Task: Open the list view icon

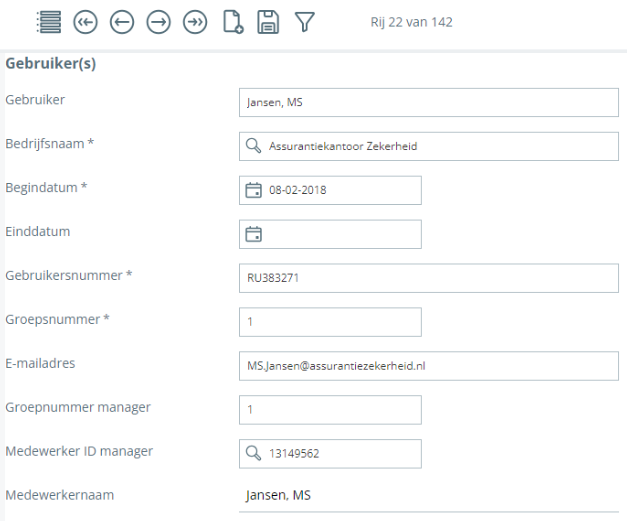Action: click(48, 22)
